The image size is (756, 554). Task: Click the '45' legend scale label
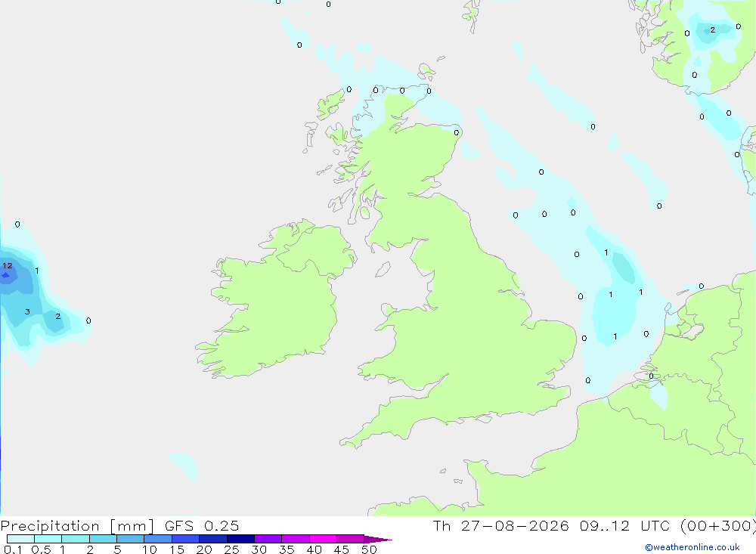point(342,549)
